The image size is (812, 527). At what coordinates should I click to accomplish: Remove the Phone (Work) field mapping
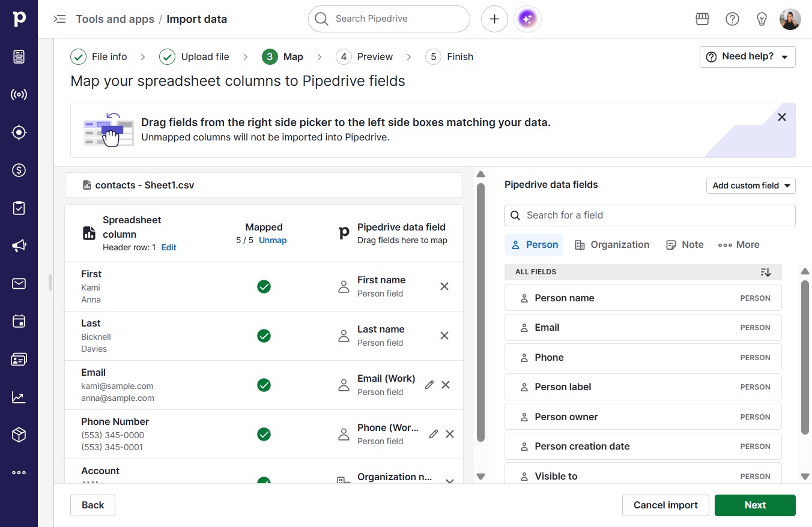pos(450,434)
